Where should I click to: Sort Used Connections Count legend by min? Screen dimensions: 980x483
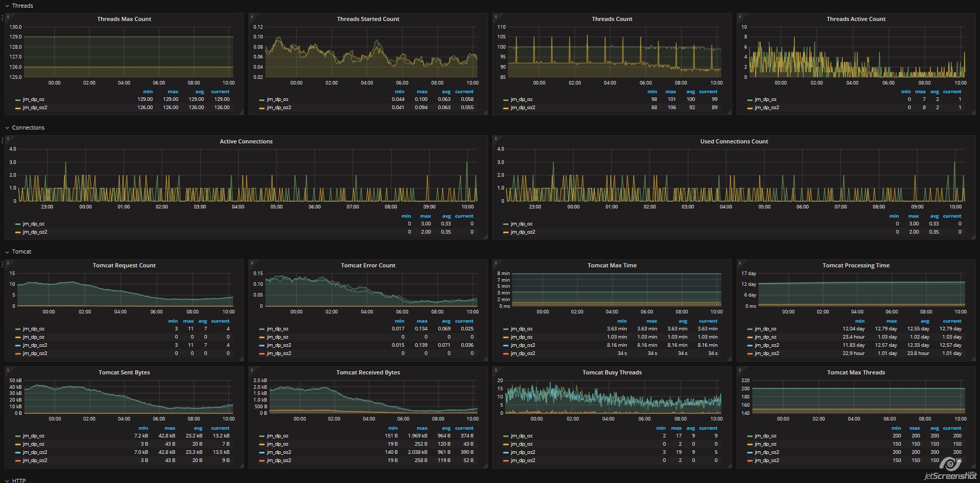pos(894,216)
